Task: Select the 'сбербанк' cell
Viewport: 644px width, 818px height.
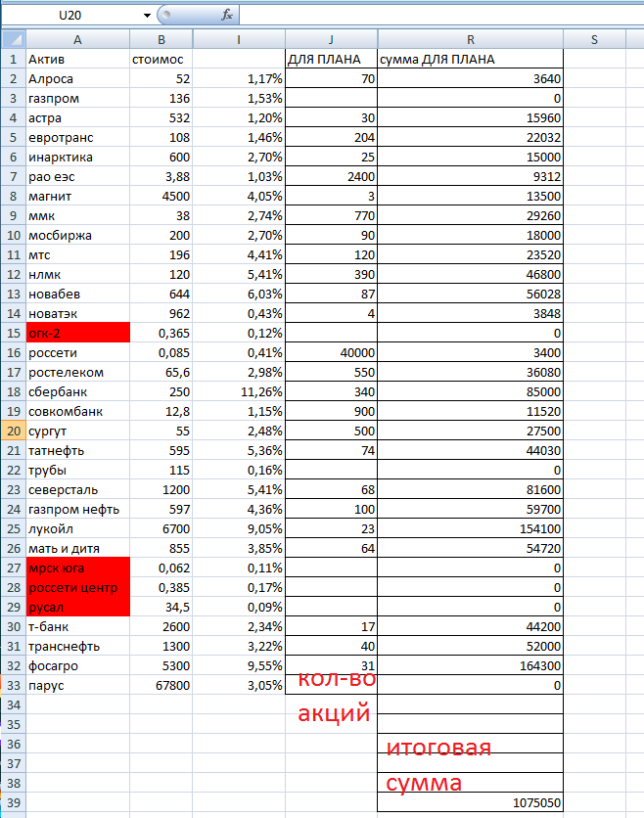Action: coord(77,391)
